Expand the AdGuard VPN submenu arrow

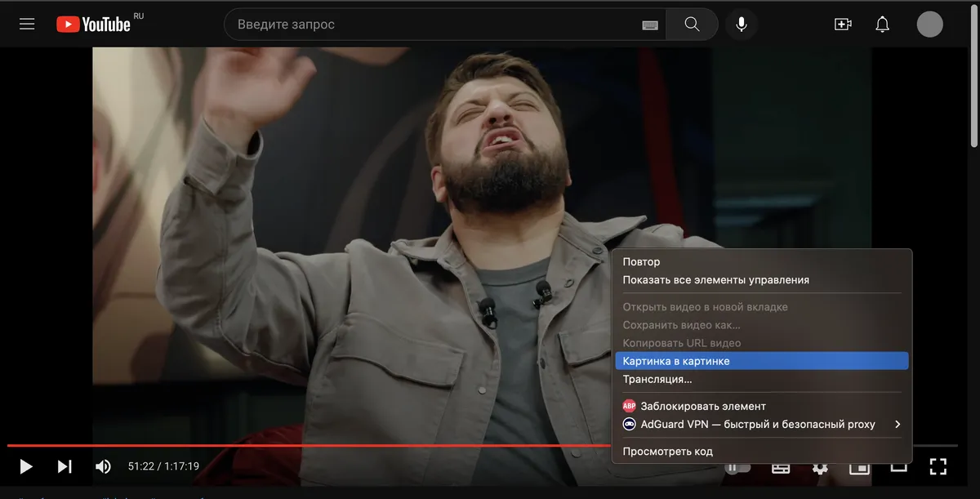click(898, 424)
